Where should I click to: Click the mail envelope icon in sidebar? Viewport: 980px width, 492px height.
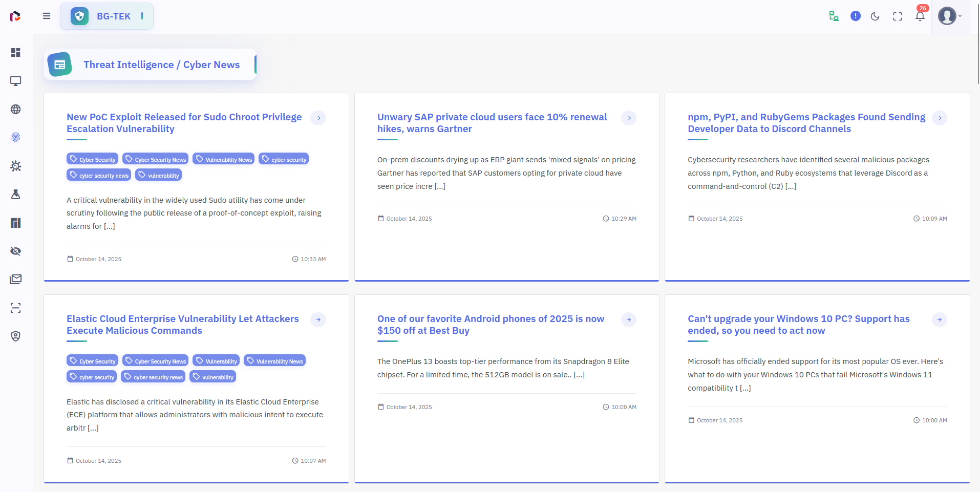16,280
